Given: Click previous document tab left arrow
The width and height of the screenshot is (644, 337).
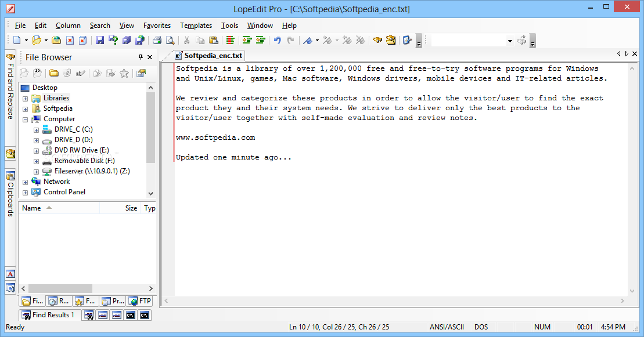Looking at the screenshot, I should [619, 54].
